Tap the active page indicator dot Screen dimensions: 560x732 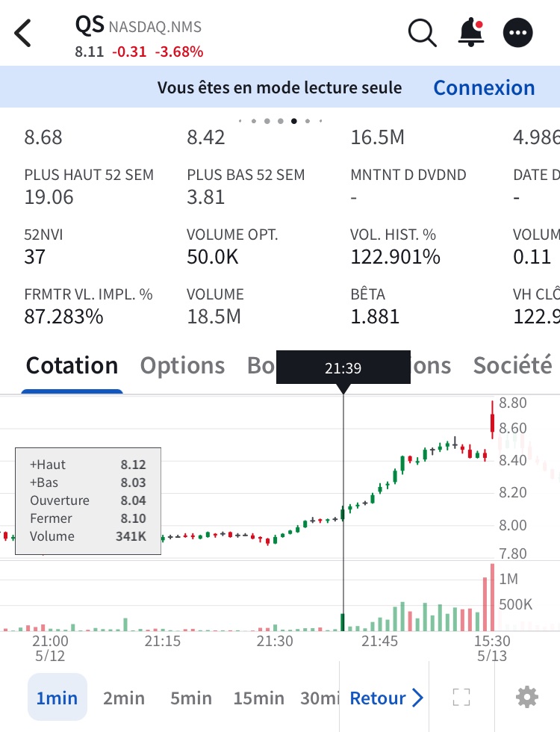294,121
